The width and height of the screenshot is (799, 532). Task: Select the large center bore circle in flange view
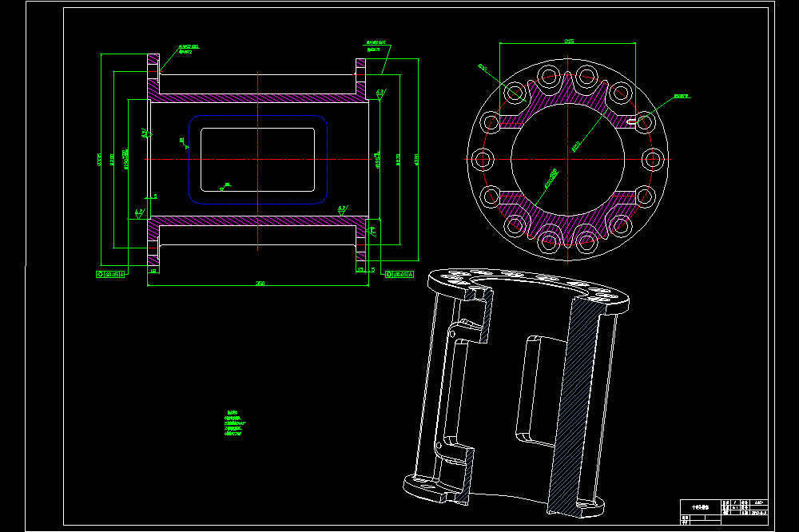click(567, 160)
